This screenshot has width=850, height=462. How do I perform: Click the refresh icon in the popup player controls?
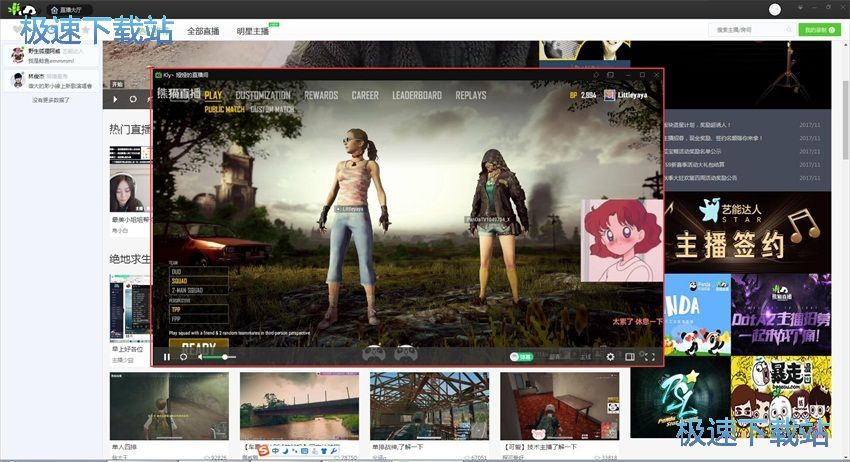click(x=183, y=357)
